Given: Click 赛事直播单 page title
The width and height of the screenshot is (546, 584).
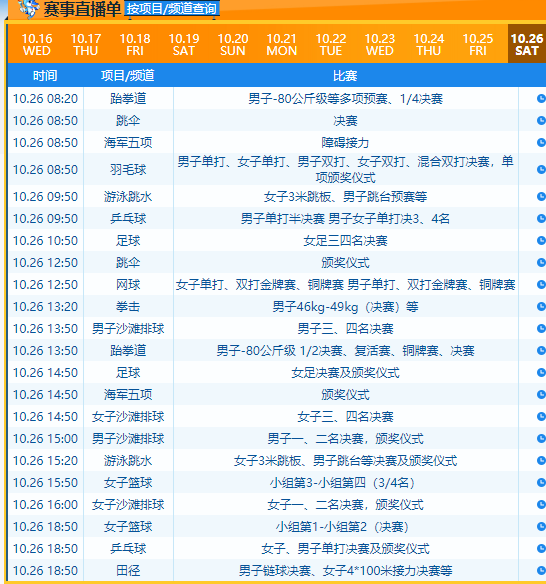Looking at the screenshot, I should coord(82,9).
